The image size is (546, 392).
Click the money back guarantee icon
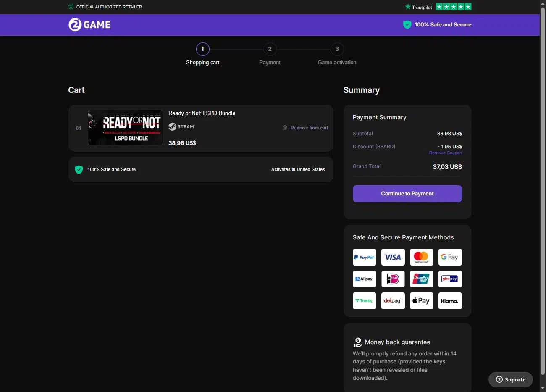(x=358, y=342)
